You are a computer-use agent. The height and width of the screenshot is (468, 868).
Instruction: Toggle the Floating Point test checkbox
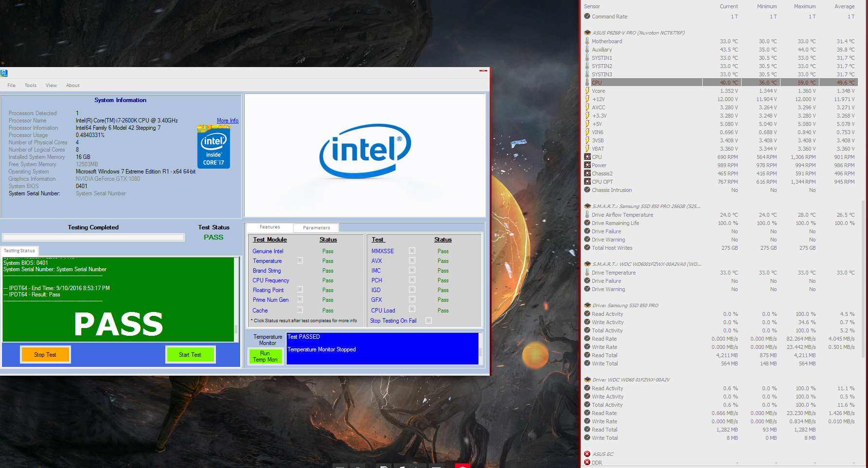(x=300, y=290)
